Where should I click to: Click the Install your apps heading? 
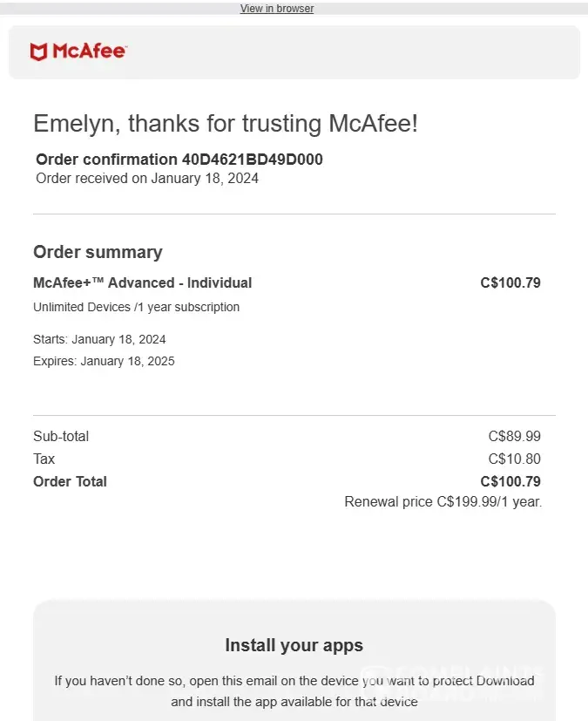(294, 646)
